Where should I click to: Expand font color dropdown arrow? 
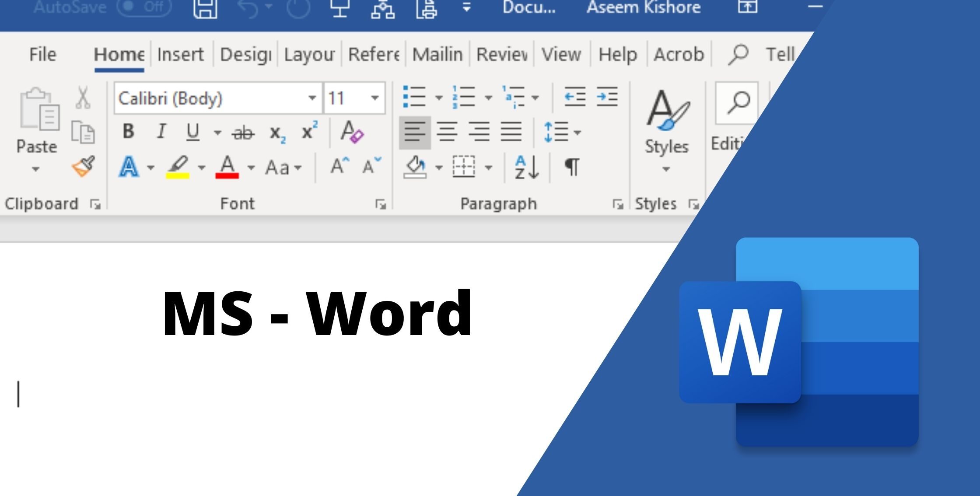tap(251, 168)
